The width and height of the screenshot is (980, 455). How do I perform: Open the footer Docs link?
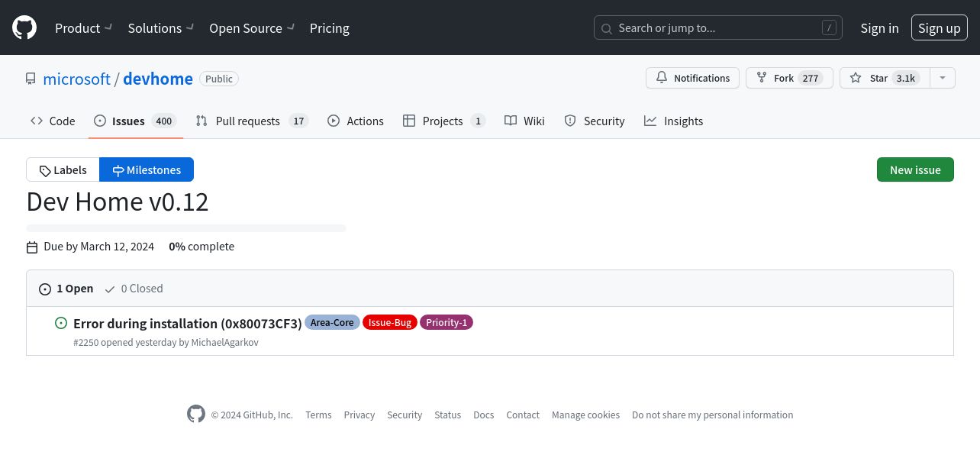pyautogui.click(x=484, y=415)
